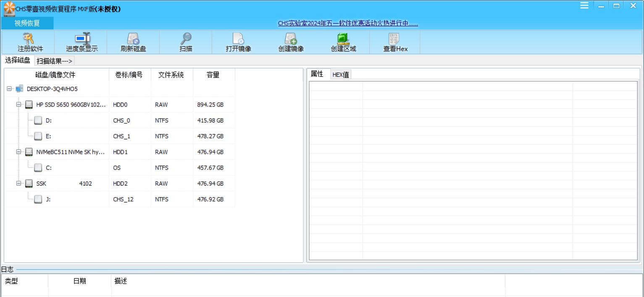The width and height of the screenshot is (644, 297).
Task: Collapse the DESKTOP-3Q4VHO5 computer node
Action: point(10,89)
